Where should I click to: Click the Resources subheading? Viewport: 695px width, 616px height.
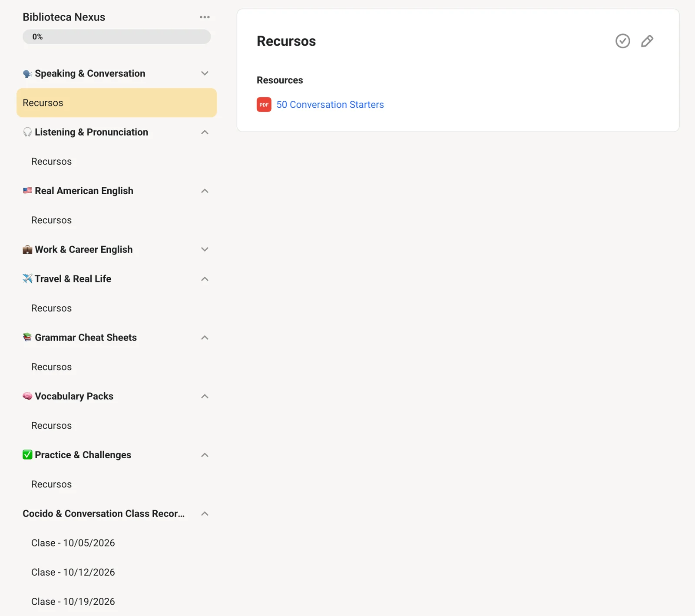280,80
